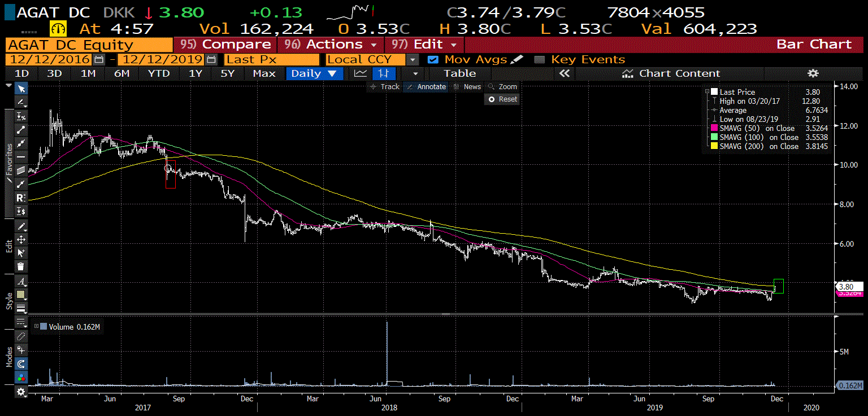Click the SMAVG (200) yellow legend swatch

coord(715,146)
